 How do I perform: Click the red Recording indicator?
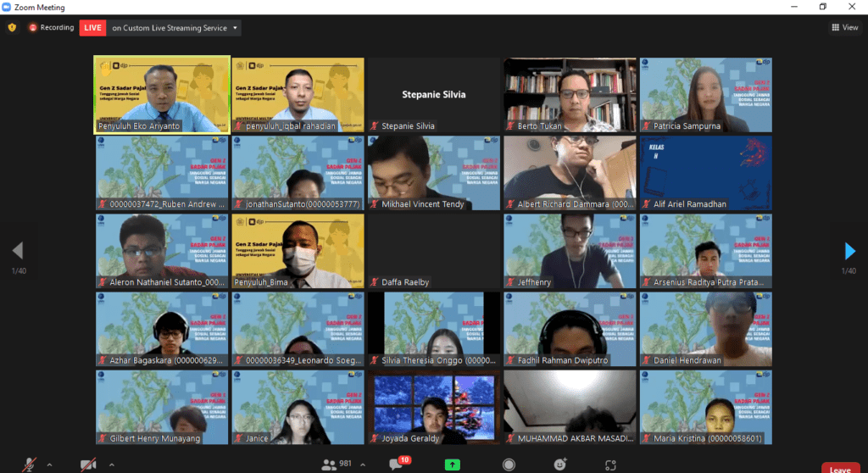tap(51, 27)
